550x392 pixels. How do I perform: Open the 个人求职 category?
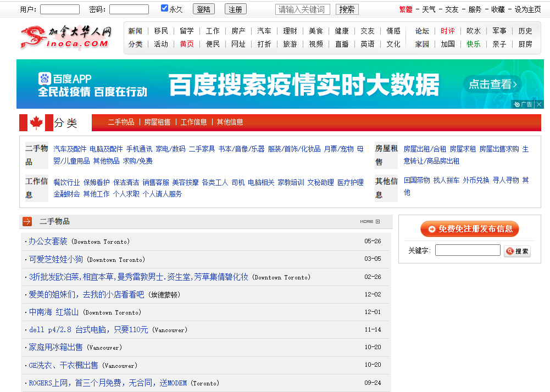pyautogui.click(x=126, y=194)
